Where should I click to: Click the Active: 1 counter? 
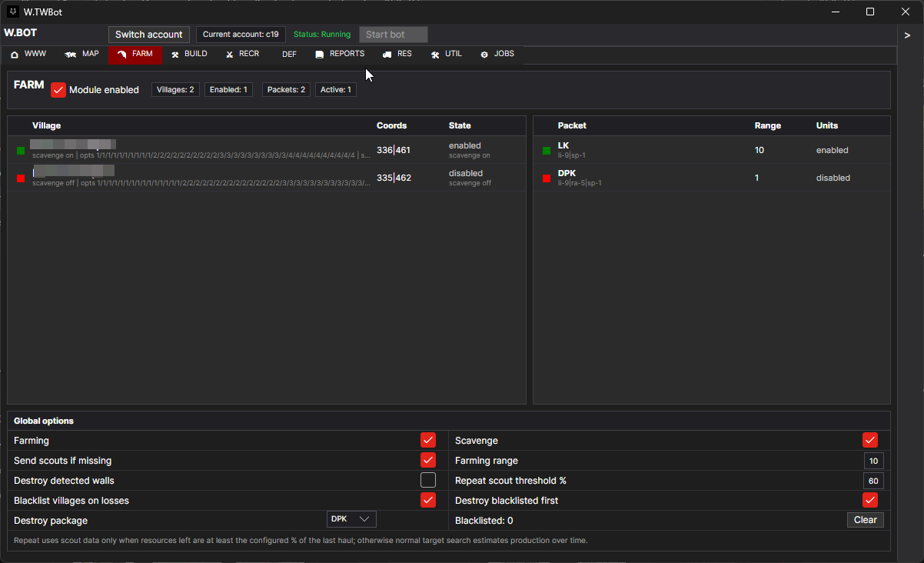tap(336, 90)
